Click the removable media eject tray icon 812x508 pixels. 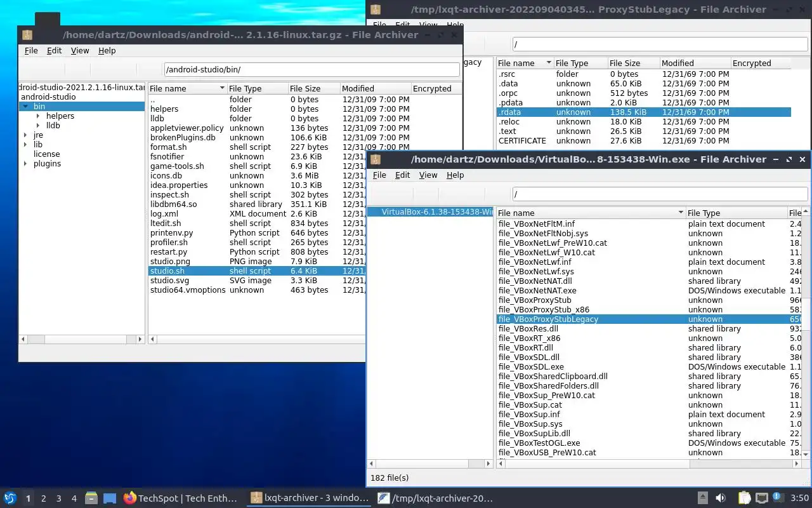coord(703,498)
